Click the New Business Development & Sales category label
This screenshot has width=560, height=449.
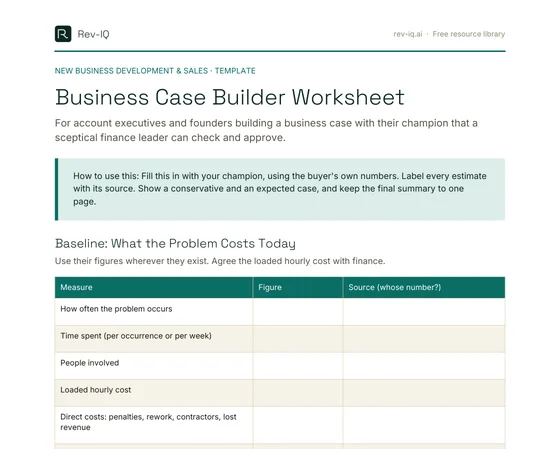[x=131, y=71]
